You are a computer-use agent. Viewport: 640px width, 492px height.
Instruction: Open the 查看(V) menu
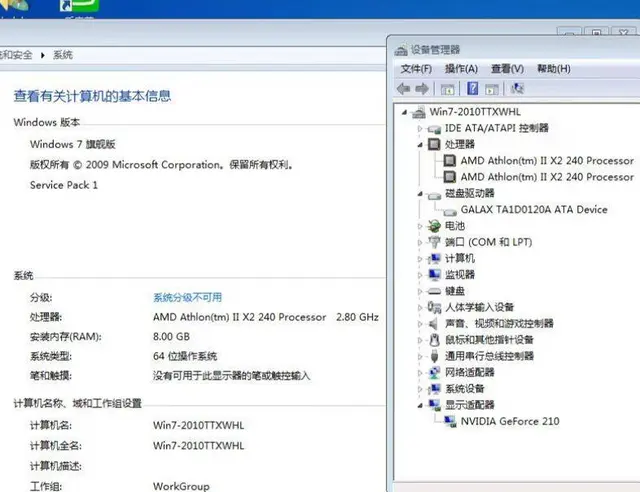pyautogui.click(x=507, y=69)
